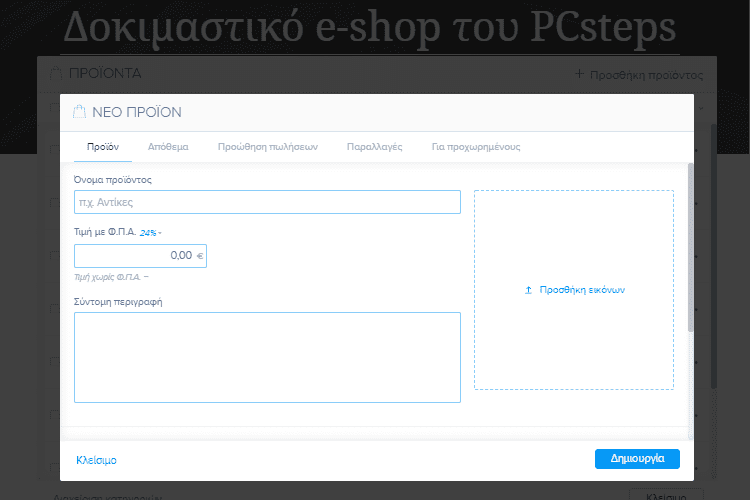Click the ΠΡΟΪΟΝΤΑ heading in background panel
750x500 pixels.
105,73
